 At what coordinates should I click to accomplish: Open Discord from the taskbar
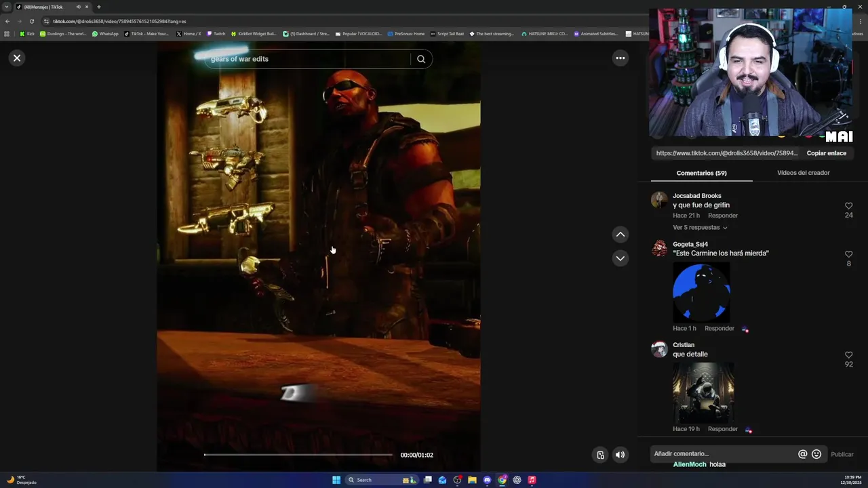487,480
